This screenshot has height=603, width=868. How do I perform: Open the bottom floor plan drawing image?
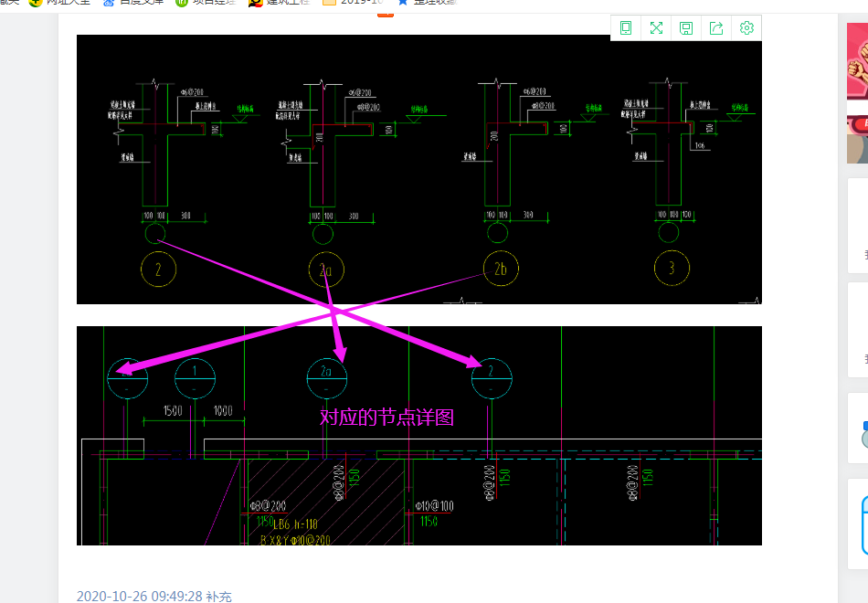(419, 436)
